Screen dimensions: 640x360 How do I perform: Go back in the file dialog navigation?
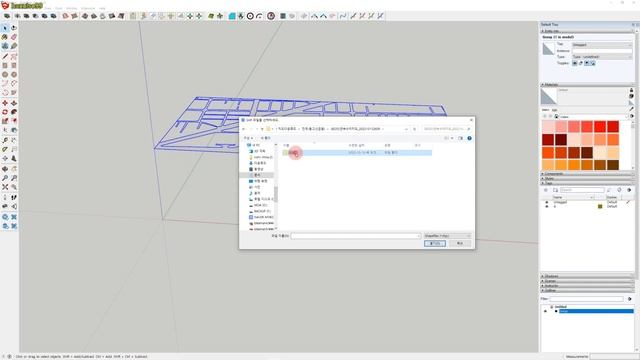coord(244,129)
